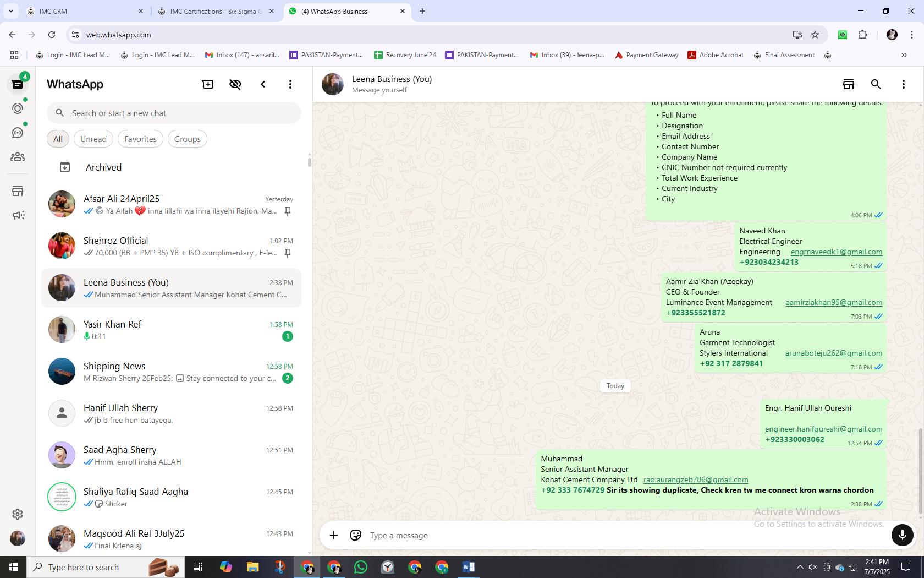924x578 pixels.
Task: Open the Chats icon in WhatsApp sidebar
Action: click(x=18, y=84)
